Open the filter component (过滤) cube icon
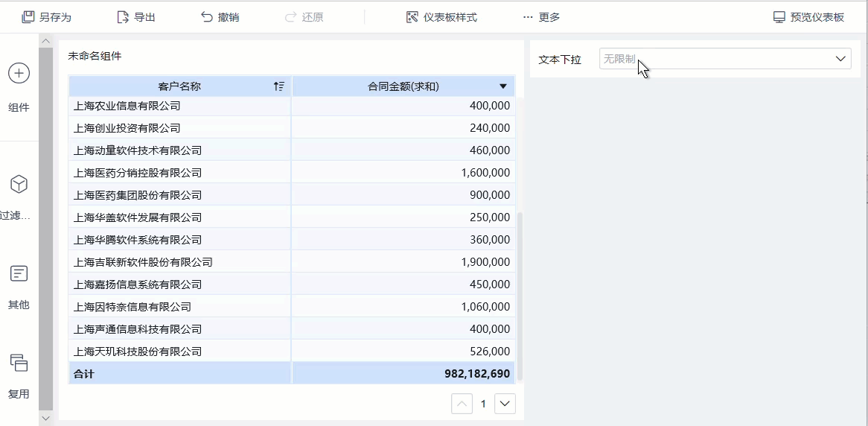868x426 pixels. (x=19, y=184)
